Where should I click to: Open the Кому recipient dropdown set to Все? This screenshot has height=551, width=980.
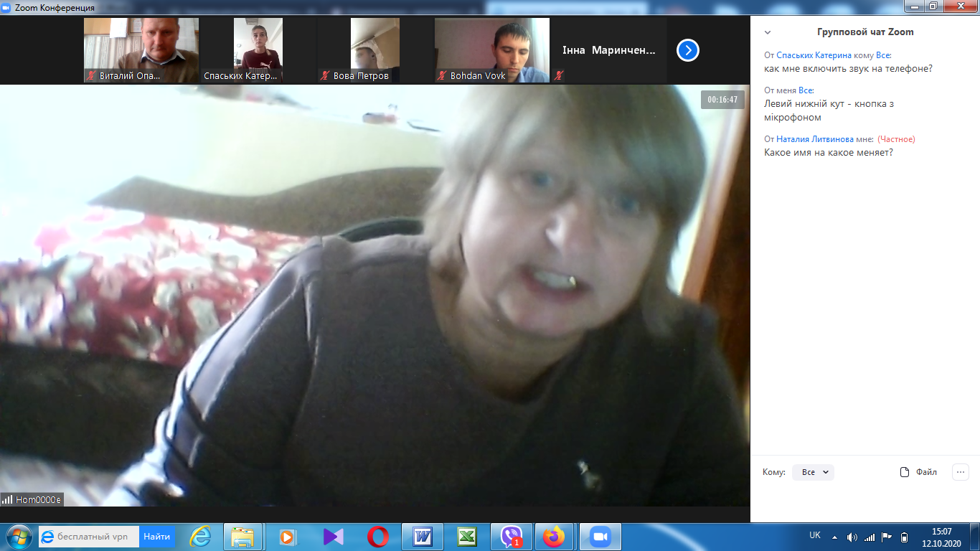click(x=814, y=472)
